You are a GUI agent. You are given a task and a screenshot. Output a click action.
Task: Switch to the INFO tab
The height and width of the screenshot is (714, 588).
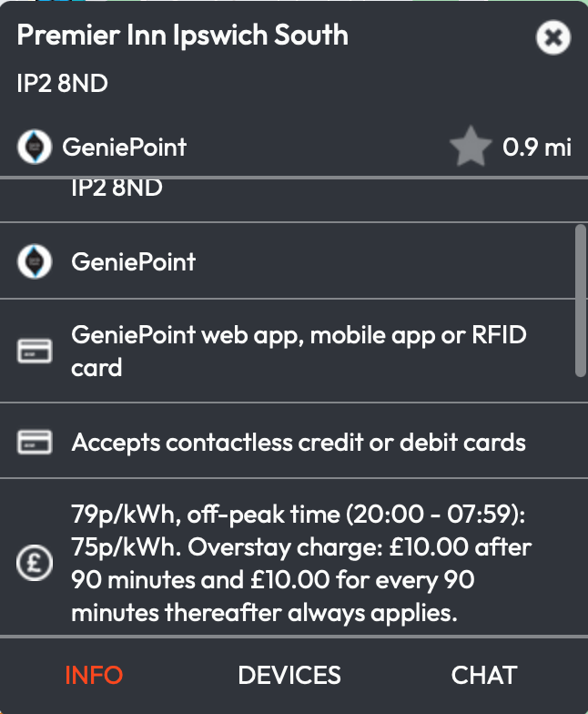pyautogui.click(x=94, y=675)
